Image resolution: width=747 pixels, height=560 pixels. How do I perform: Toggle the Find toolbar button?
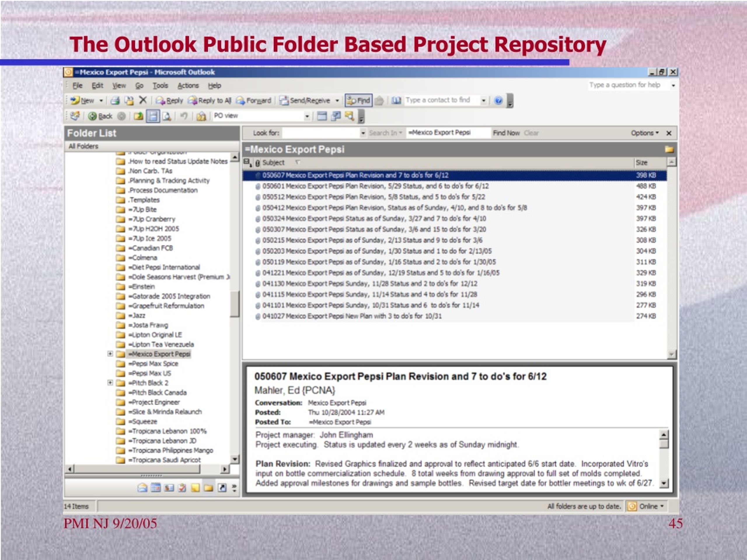click(359, 100)
